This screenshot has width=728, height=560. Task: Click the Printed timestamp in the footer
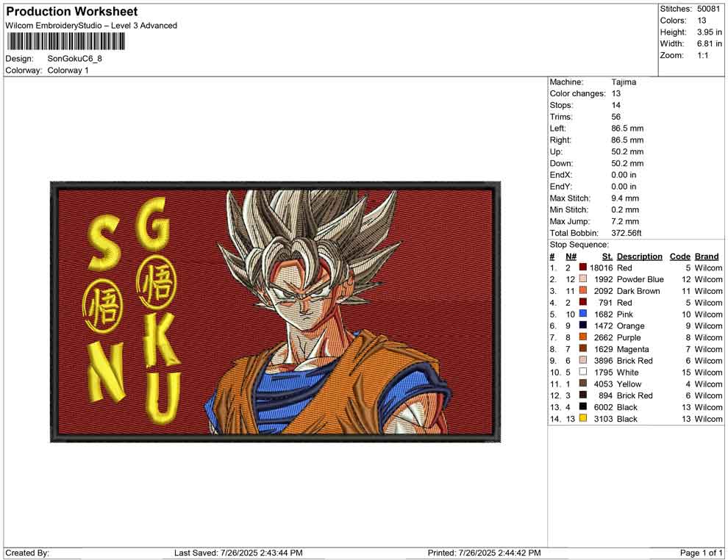484,553
